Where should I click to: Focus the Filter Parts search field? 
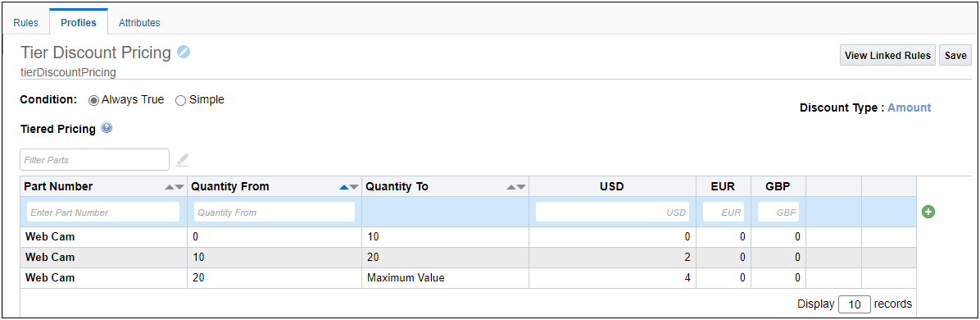[x=94, y=160]
